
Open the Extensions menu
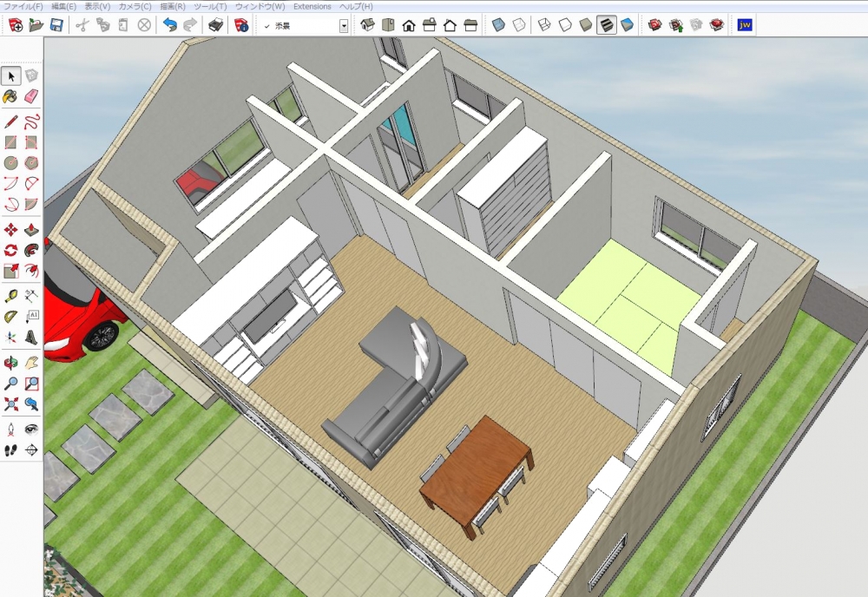[x=312, y=7]
